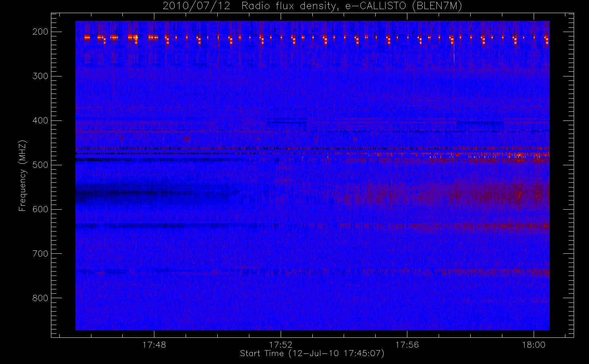Click the date "2010/07/12" in the title
Image resolution: width=589 pixels, height=364 pixels.
tap(196, 6)
